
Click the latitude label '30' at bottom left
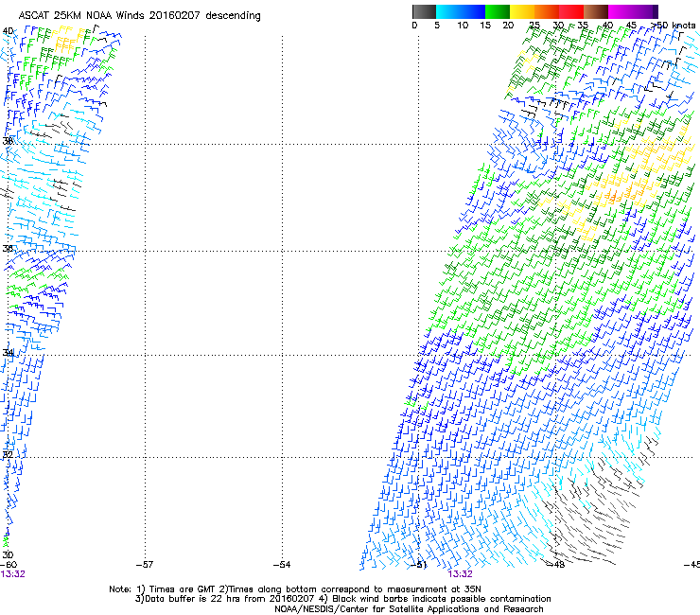(8, 554)
